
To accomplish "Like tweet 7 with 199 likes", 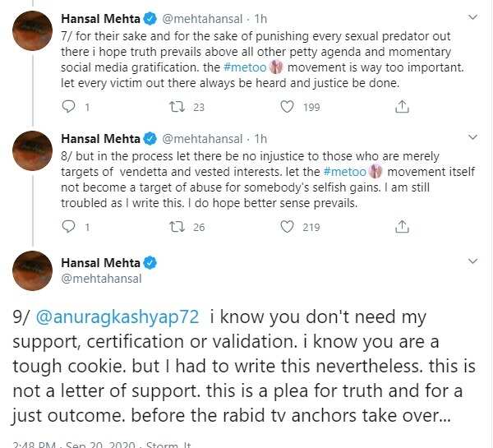I will point(287,106).
